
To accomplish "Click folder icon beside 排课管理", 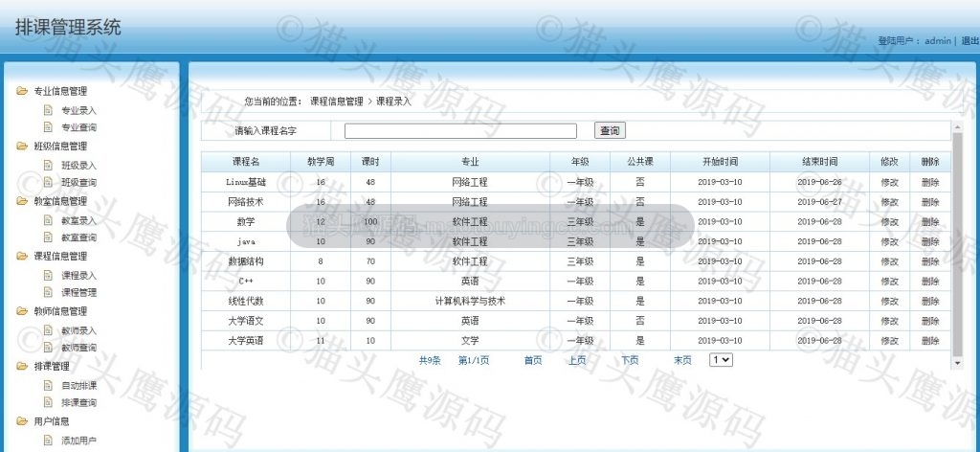I will (22, 366).
